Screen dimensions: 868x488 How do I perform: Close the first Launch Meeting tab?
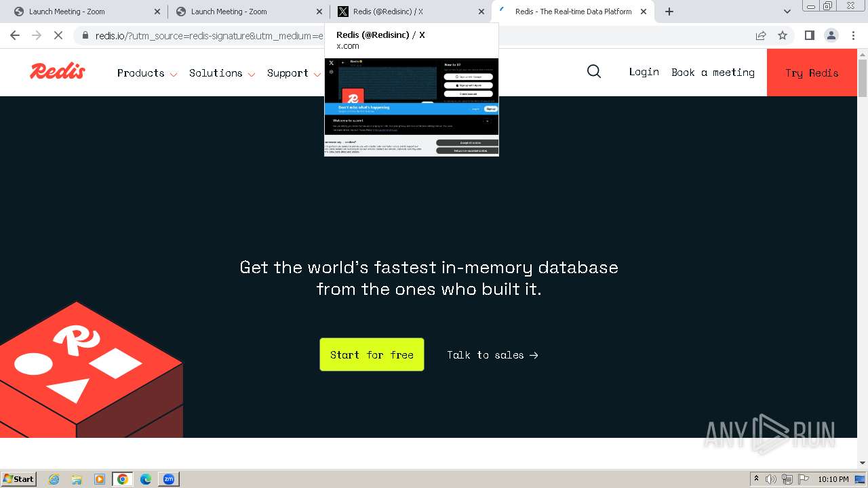tap(157, 12)
